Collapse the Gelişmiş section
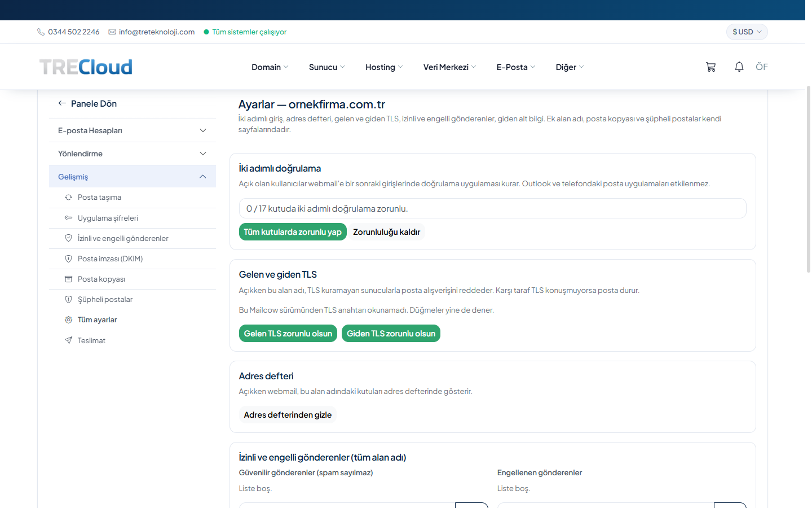 pos(133,177)
